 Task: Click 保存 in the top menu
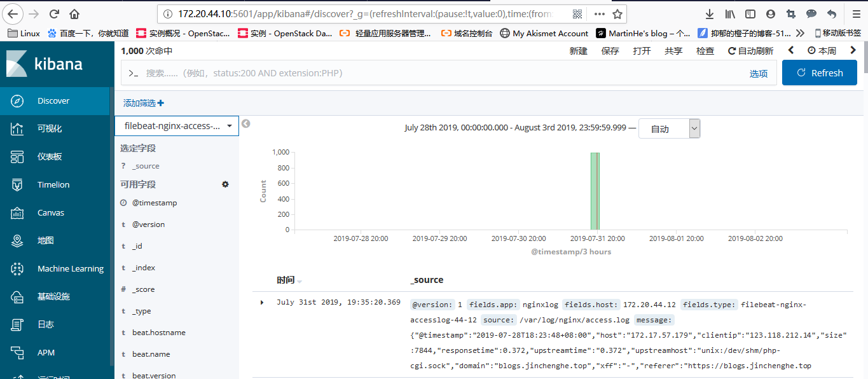[610, 51]
